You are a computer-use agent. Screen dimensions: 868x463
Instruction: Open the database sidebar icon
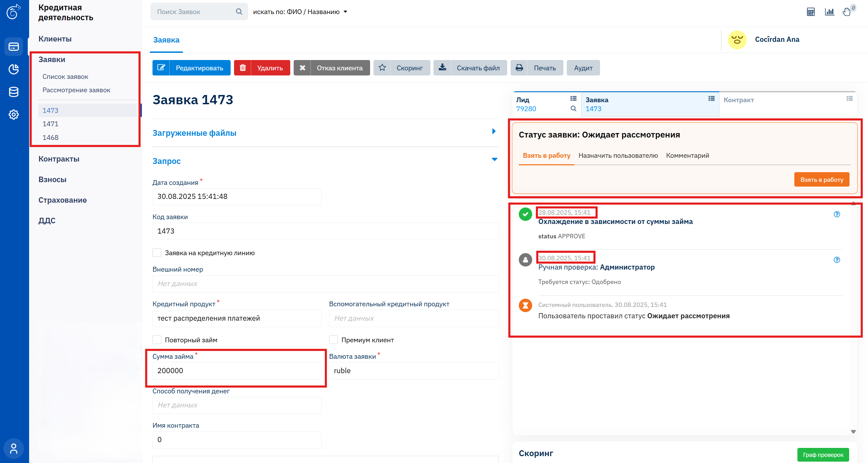tap(14, 92)
